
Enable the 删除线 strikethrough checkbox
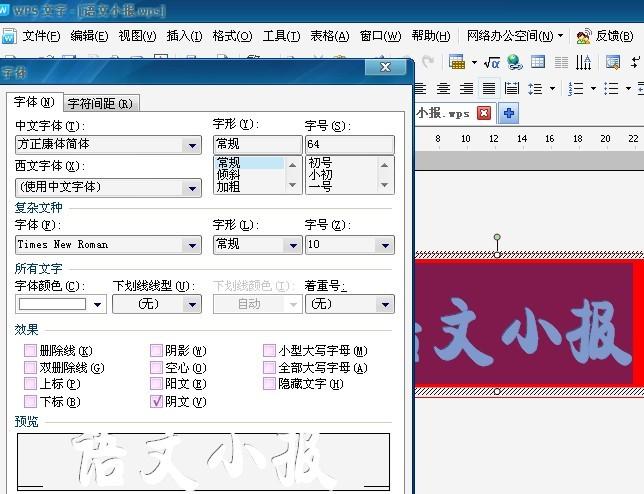(30, 351)
